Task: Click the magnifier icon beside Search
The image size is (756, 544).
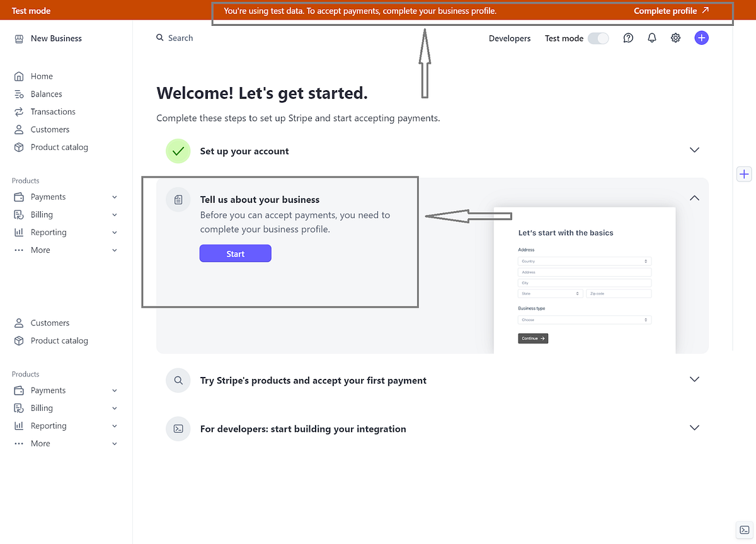Action: pos(160,38)
